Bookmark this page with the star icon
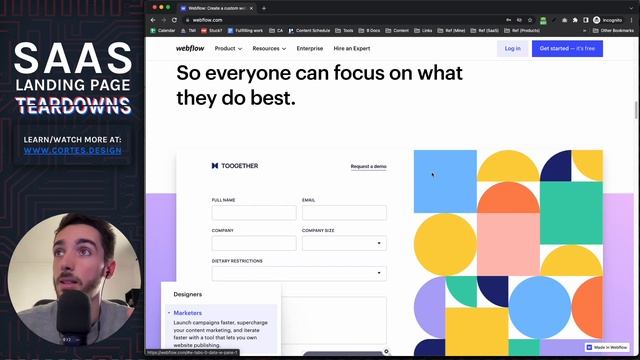This screenshot has height=360, width=640. pos(530,20)
